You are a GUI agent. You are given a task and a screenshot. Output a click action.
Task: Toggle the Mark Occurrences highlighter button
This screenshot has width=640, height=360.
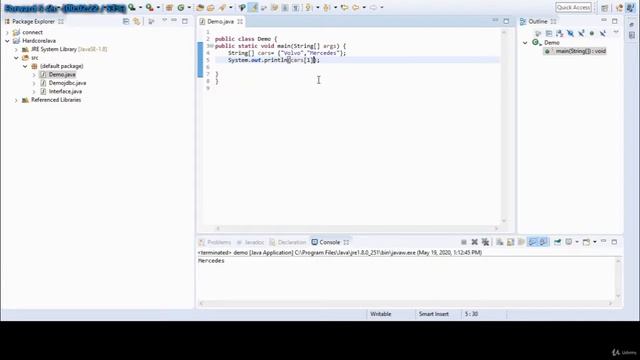point(253,7)
